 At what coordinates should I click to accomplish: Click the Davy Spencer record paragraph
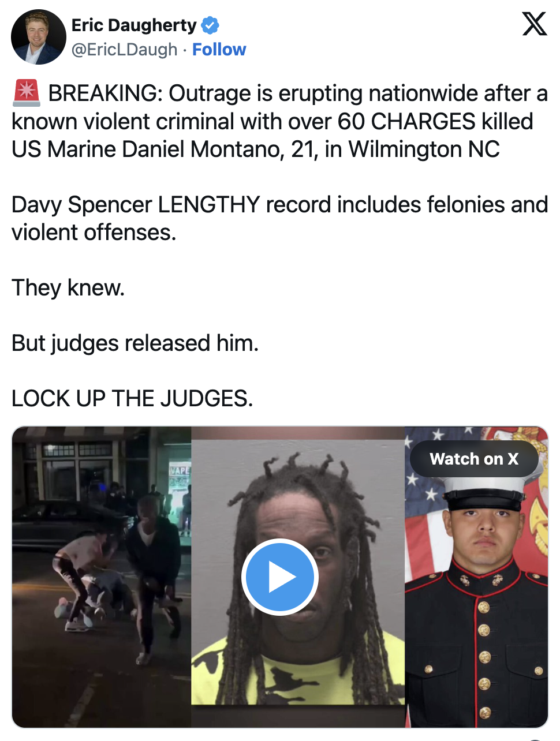[x=279, y=218]
